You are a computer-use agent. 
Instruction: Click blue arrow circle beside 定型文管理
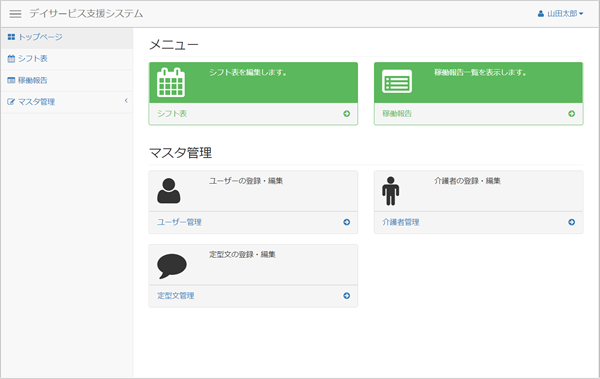(347, 296)
